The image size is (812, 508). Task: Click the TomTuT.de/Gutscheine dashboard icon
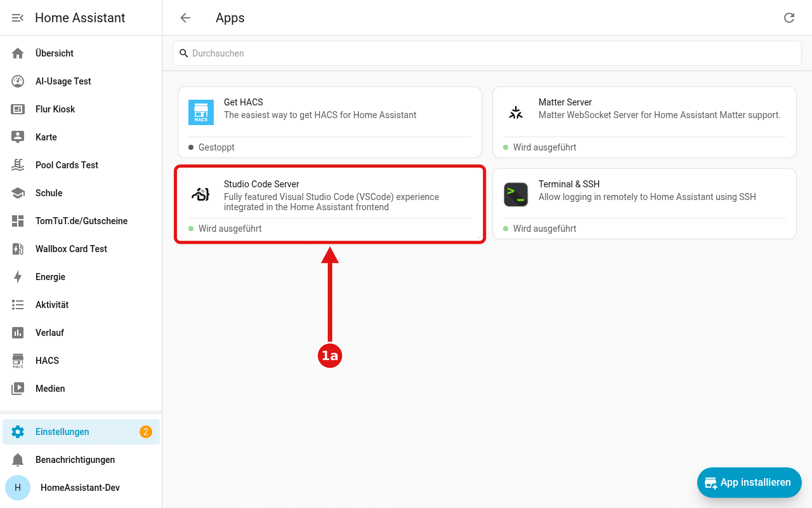18,221
